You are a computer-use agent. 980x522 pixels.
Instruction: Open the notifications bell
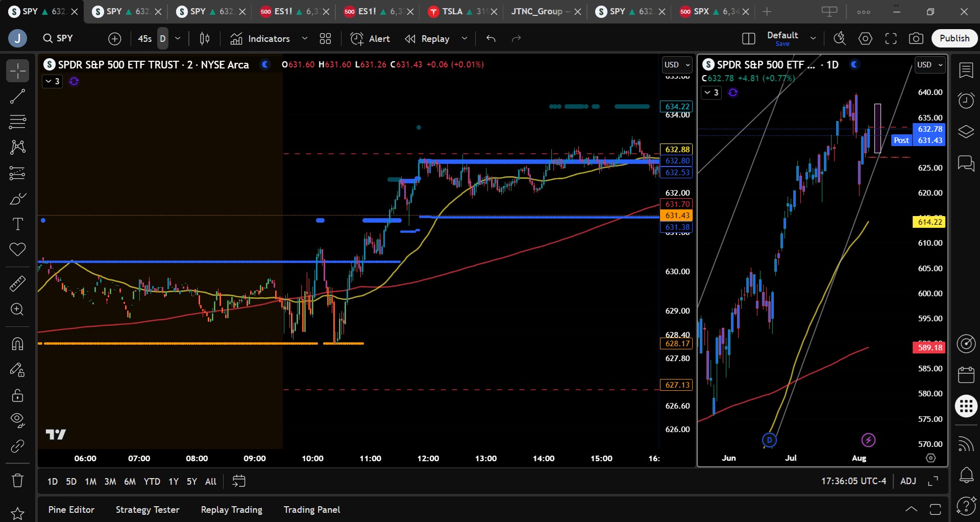(966, 476)
